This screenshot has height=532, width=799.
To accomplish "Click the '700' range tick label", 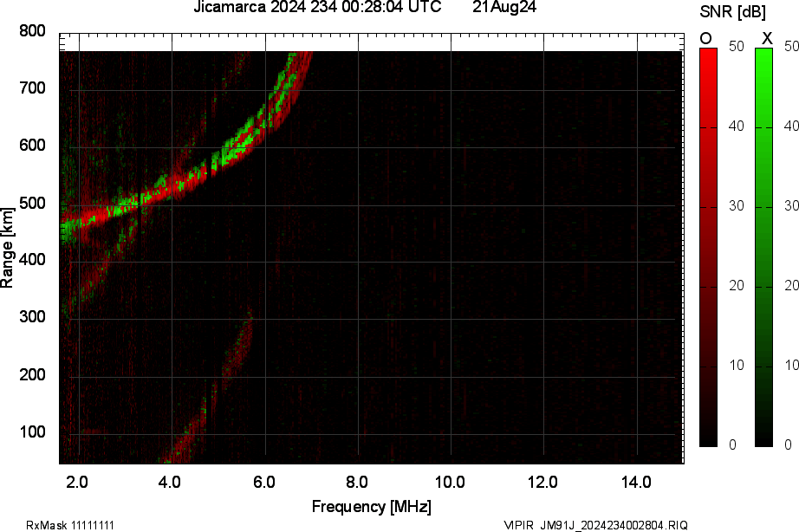I will tap(32, 88).
